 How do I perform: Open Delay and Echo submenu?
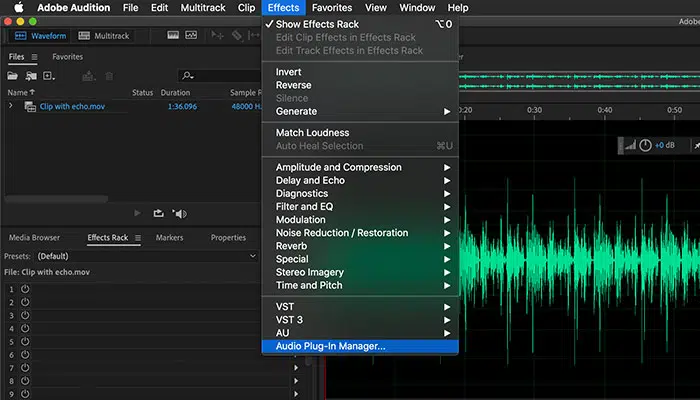tap(360, 180)
